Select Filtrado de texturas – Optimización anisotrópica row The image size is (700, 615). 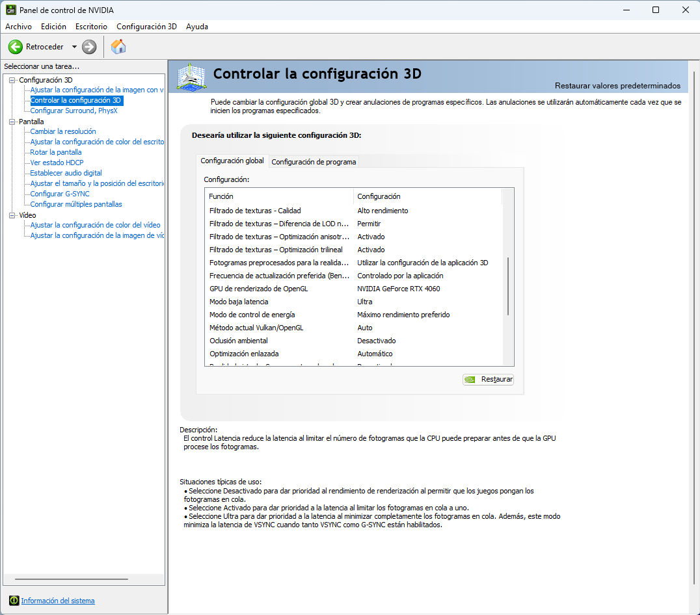point(353,237)
